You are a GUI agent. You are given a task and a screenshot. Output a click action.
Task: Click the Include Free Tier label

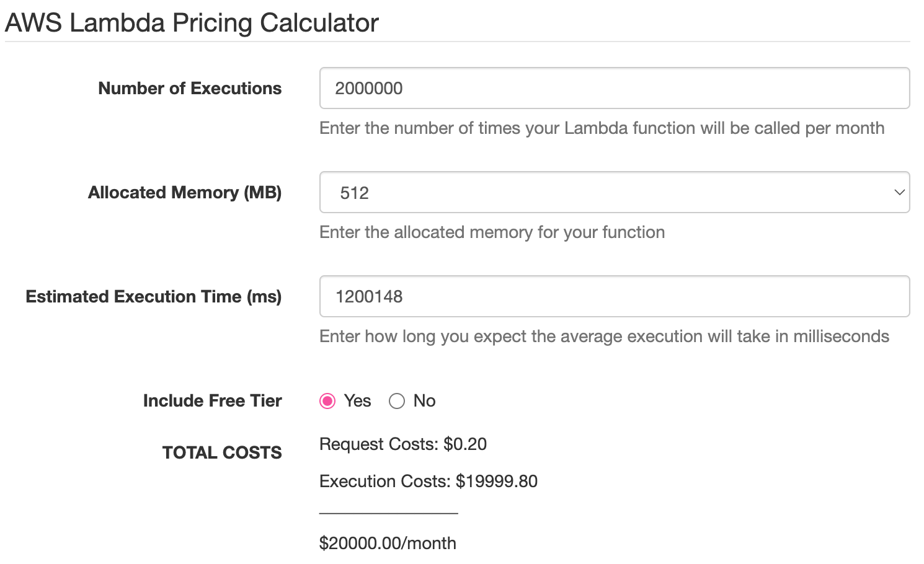[x=213, y=400]
